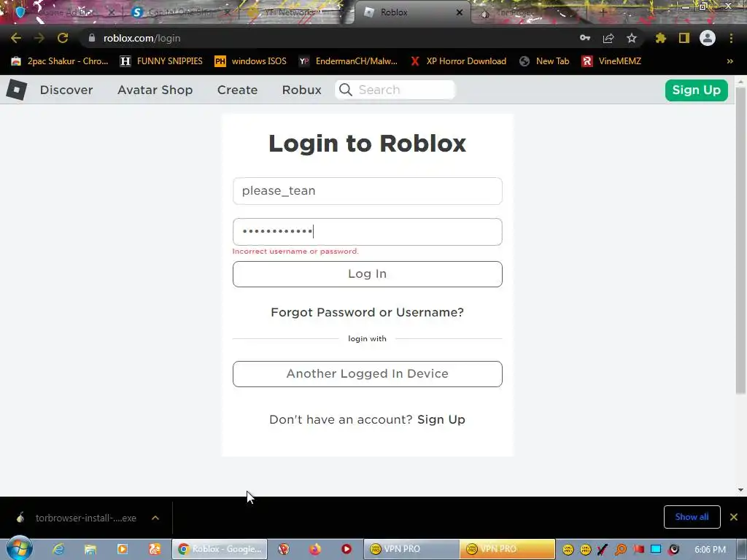Click the magnifier icon in Roblox search
Screen dimensions: 747x560
pos(345,90)
